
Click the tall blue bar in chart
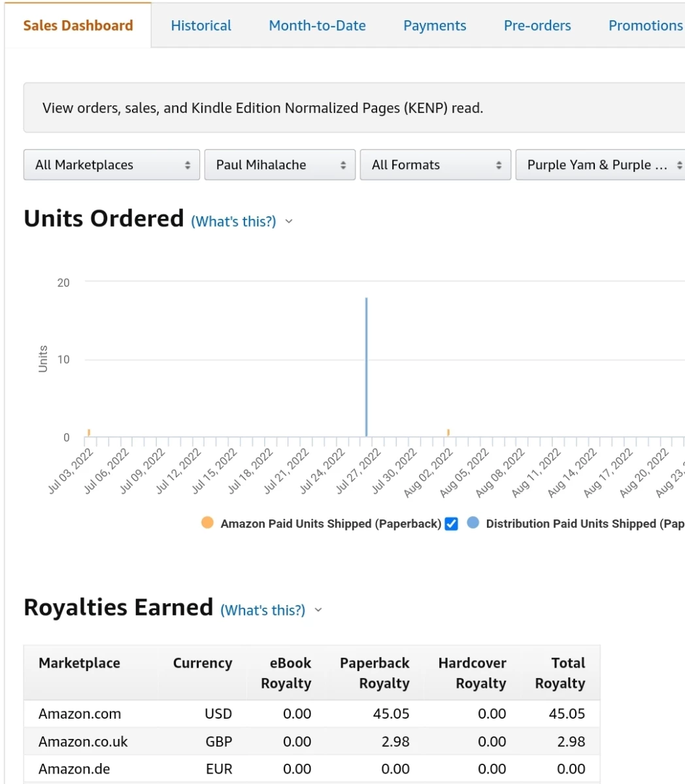(366, 367)
